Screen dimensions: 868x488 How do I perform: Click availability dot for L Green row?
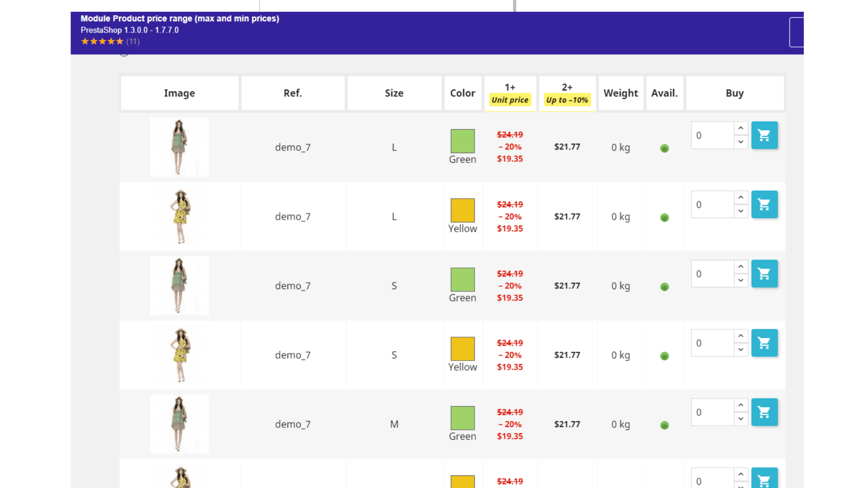665,148
